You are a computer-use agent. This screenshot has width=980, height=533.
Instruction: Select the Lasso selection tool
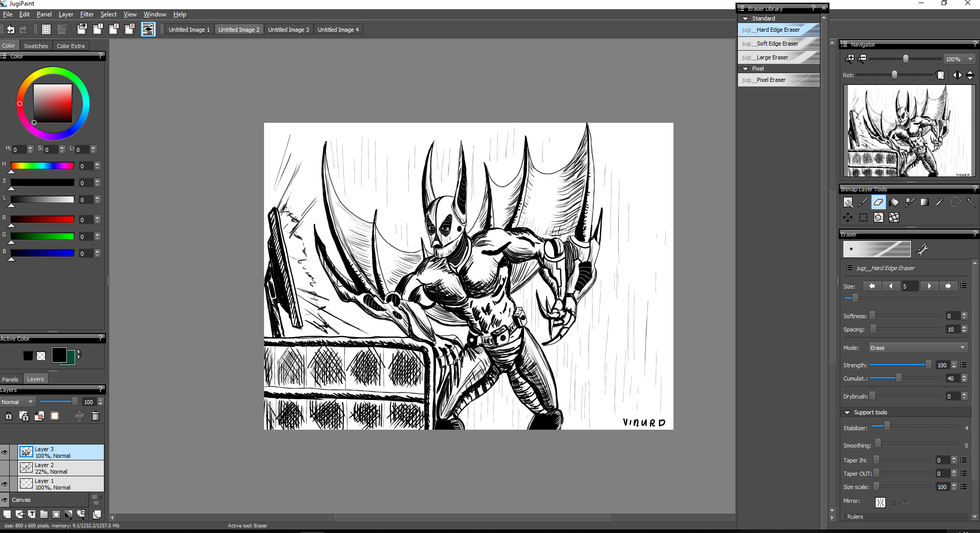955,202
